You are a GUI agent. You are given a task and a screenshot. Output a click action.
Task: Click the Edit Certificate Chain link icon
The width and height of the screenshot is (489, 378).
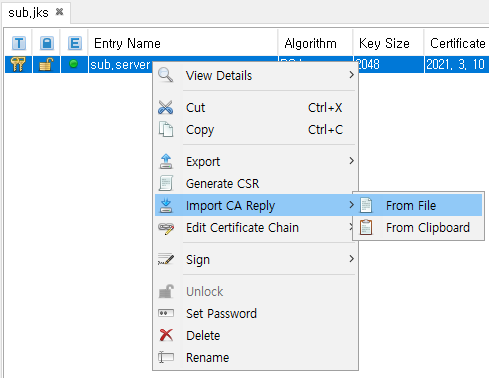(166, 228)
